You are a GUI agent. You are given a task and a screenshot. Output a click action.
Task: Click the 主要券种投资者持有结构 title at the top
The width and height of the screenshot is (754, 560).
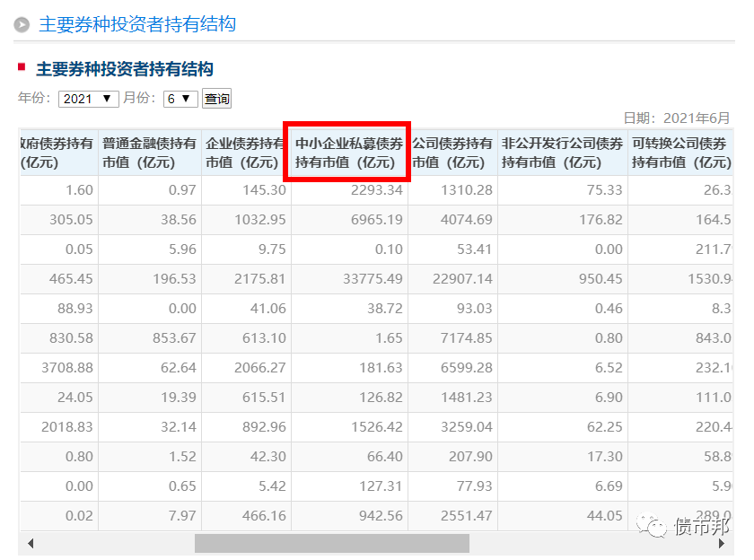(137, 24)
